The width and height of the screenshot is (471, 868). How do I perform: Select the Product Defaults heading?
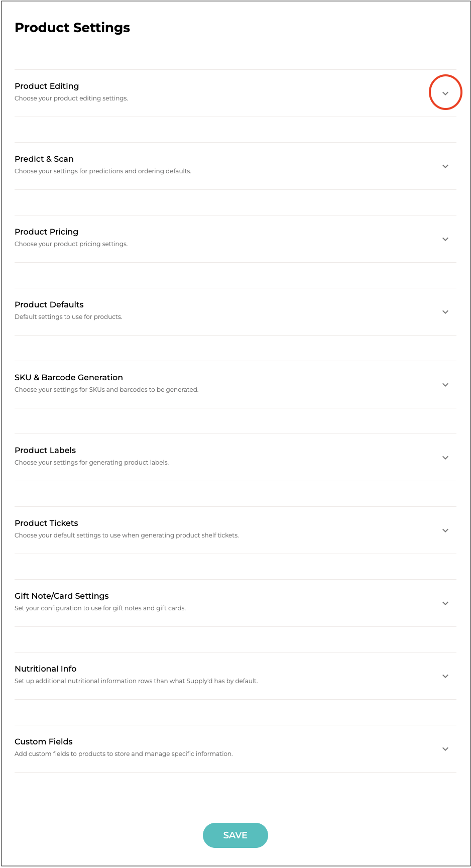(49, 305)
